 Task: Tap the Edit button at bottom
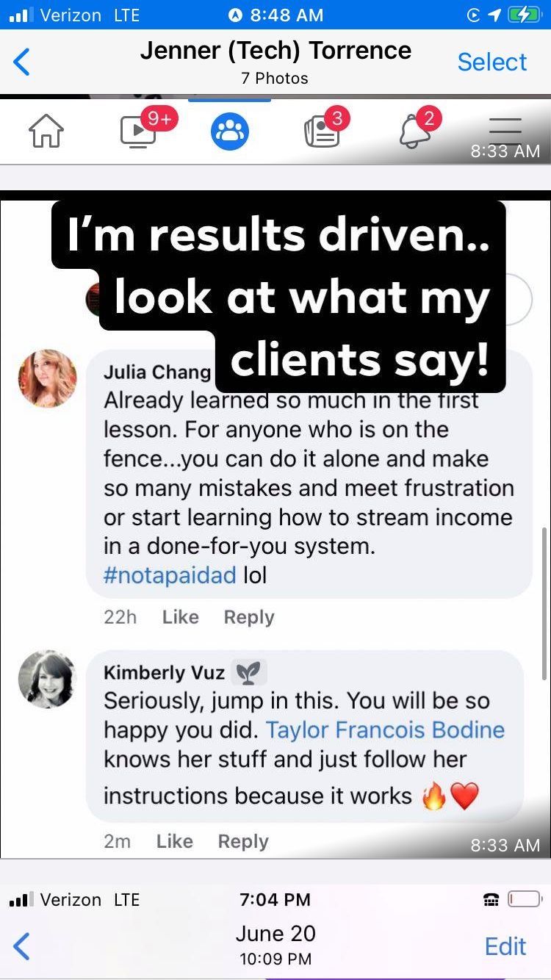click(x=505, y=946)
